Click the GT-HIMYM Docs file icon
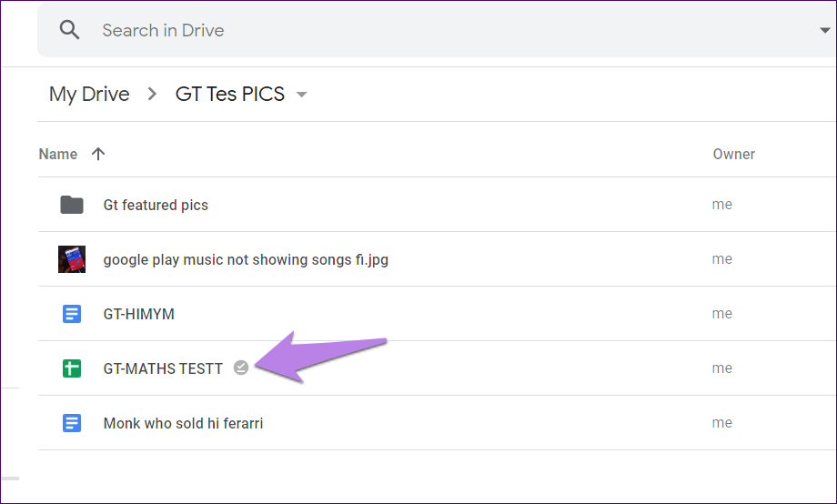The image size is (837, 504). 72,314
